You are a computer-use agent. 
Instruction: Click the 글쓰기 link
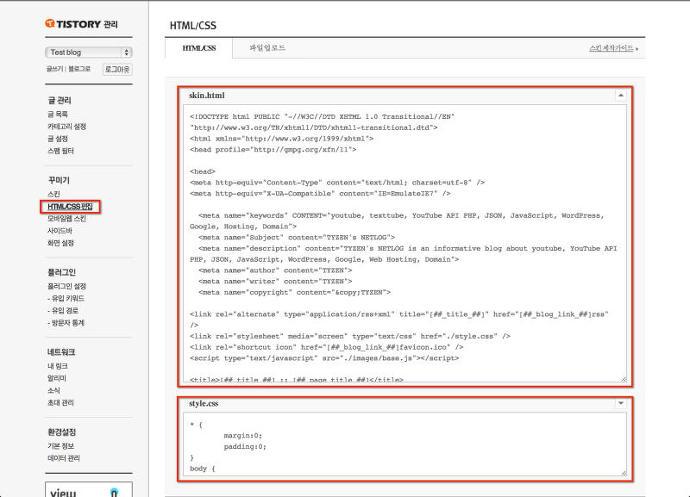click(55, 69)
